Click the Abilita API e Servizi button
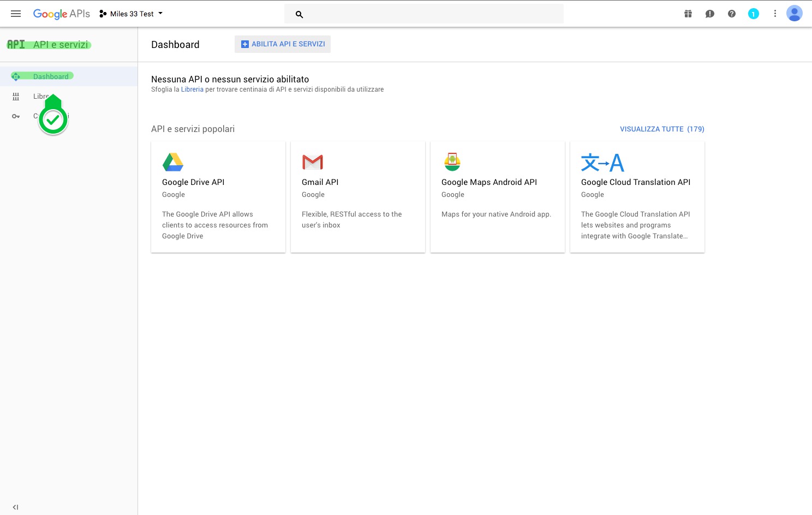812x515 pixels. [283, 44]
